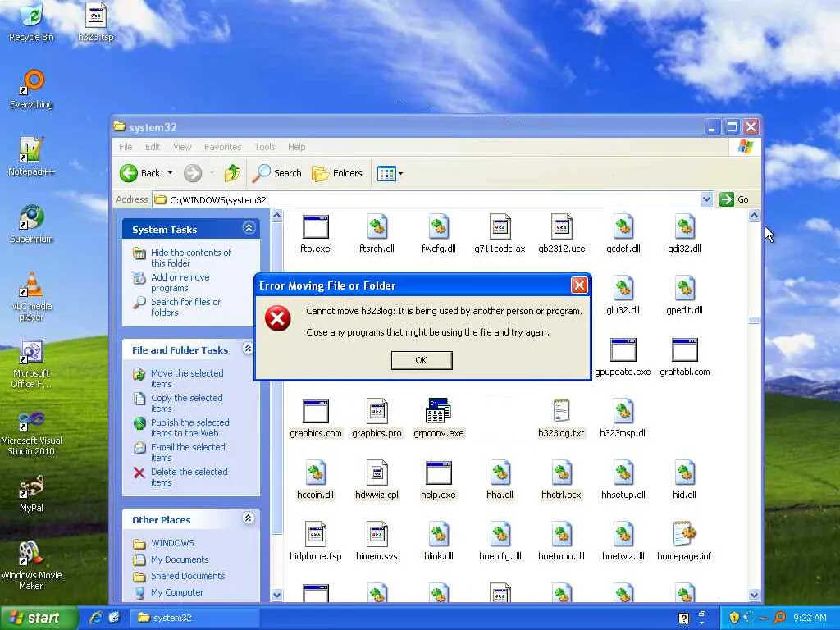
Task: Select h323log.txt file
Action: pyautogui.click(x=561, y=419)
